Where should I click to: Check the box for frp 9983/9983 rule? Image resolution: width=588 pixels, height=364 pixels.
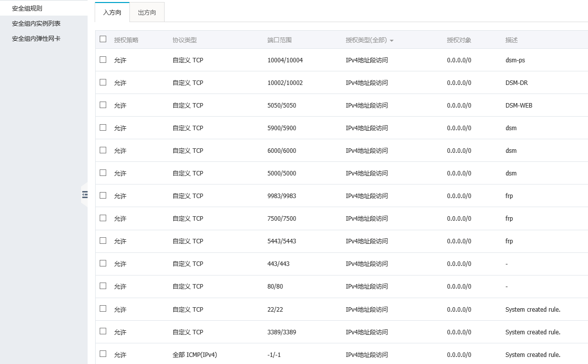tap(103, 195)
